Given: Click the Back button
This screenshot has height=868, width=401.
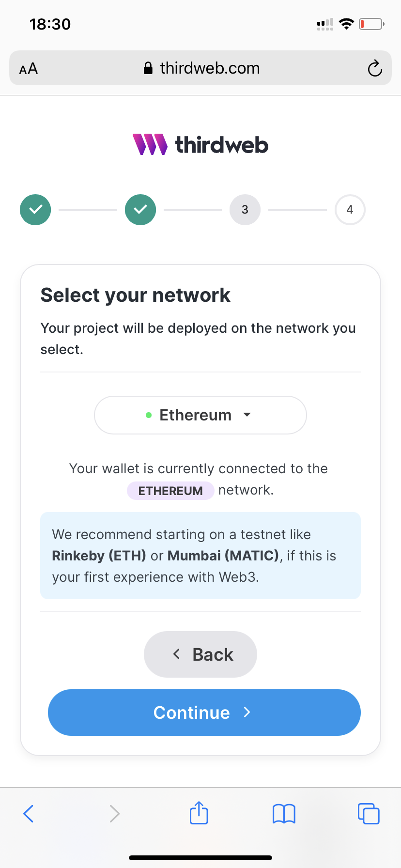Looking at the screenshot, I should (200, 654).
